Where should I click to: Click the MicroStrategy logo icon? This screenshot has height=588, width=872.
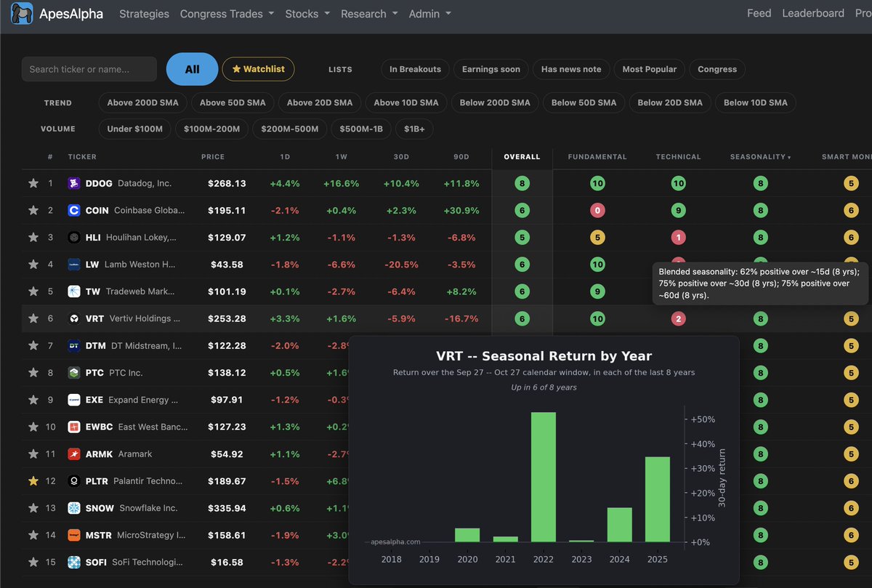coord(73,535)
